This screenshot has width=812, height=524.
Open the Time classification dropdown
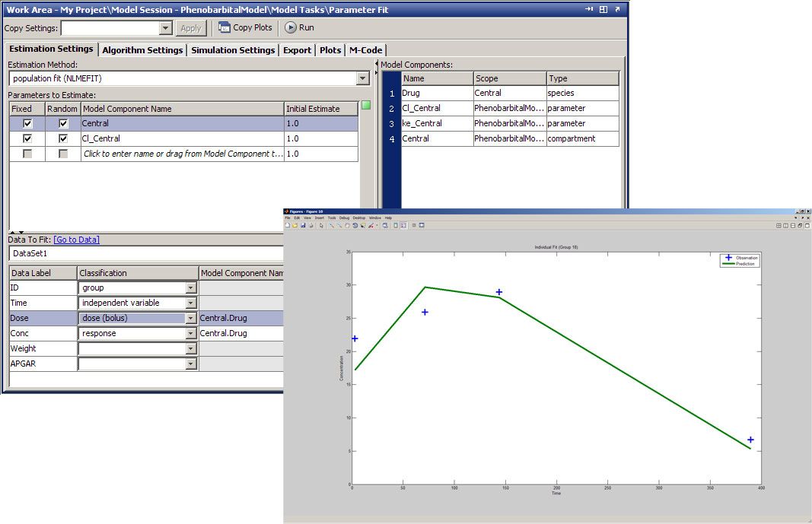point(191,303)
